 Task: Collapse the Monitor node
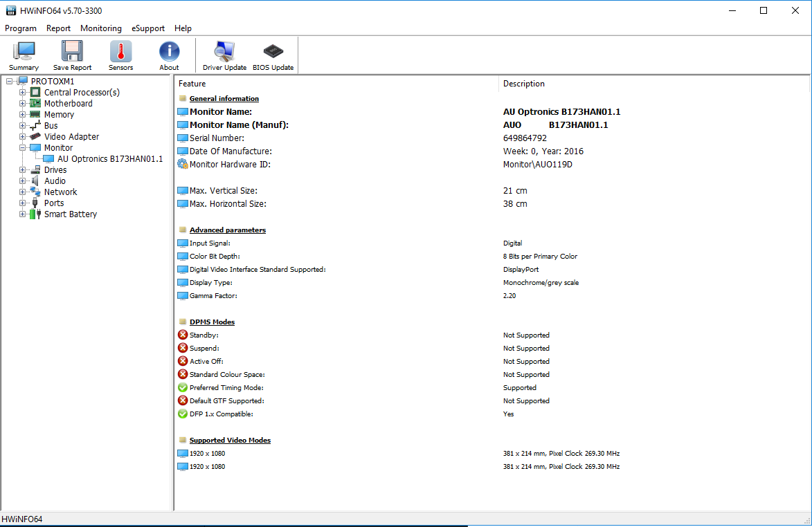pos(22,148)
